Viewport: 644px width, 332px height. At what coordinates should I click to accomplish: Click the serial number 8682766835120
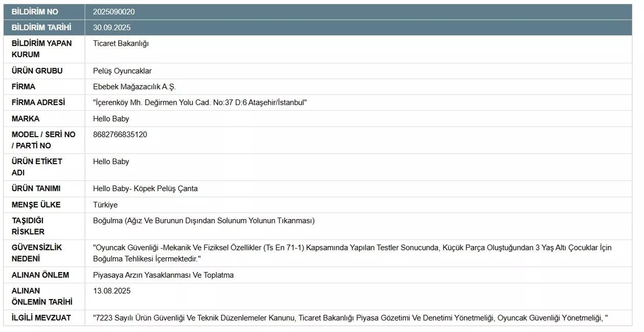point(120,134)
